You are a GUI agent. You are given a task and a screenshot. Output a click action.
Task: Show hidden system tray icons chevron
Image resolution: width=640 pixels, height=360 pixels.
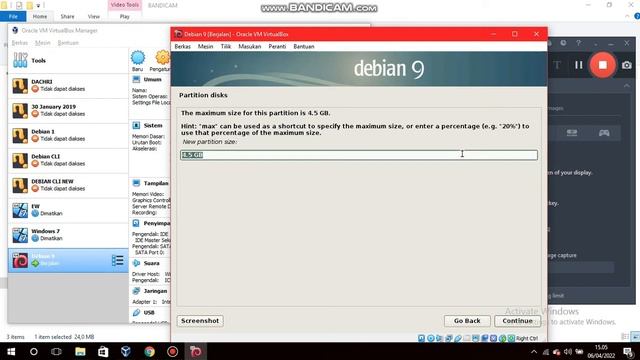tap(534, 352)
